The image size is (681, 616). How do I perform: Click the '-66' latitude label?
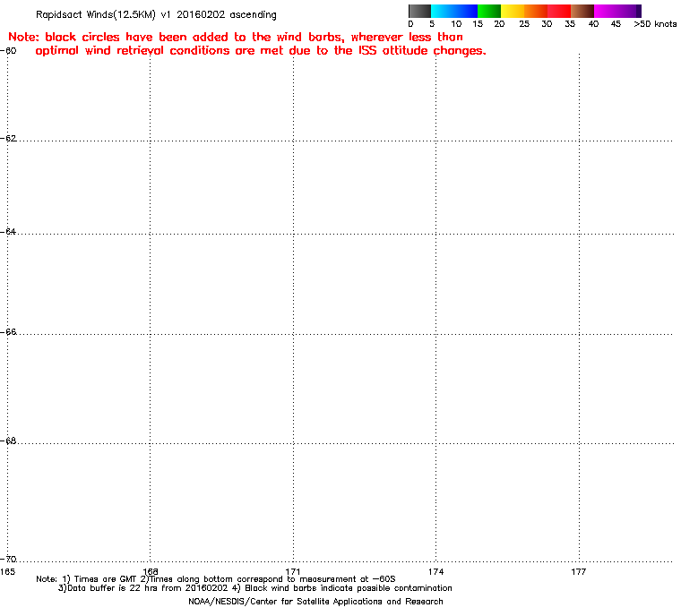(x=8, y=332)
